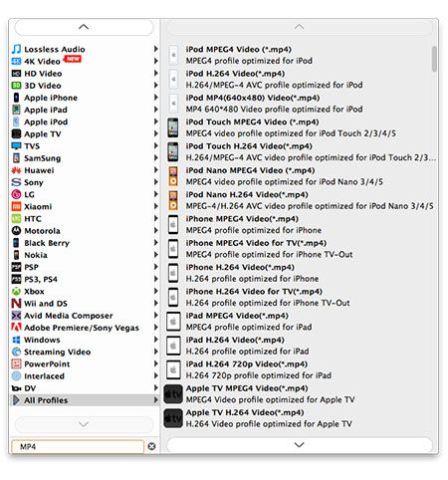The width and height of the screenshot is (448, 480).
Task: Click the profile list down-arrow button
Action: coord(300,445)
